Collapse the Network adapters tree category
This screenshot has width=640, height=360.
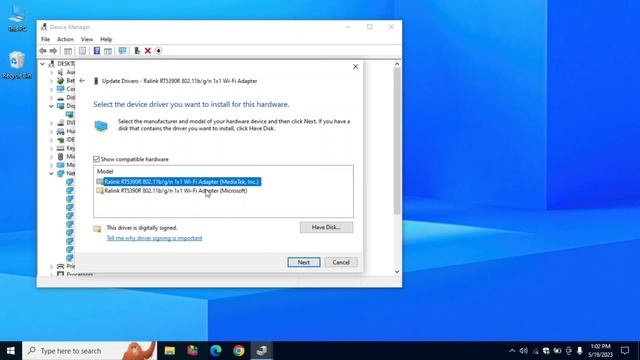point(51,173)
